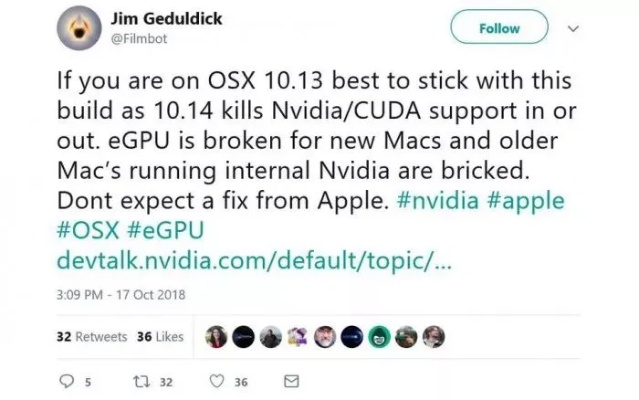
Task: Like the tweet with the heart icon
Action: tap(214, 381)
